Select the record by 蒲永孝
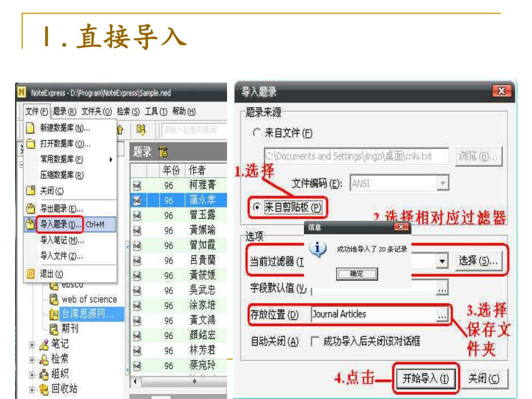Viewport: 532px width, 399px height. pyautogui.click(x=179, y=200)
